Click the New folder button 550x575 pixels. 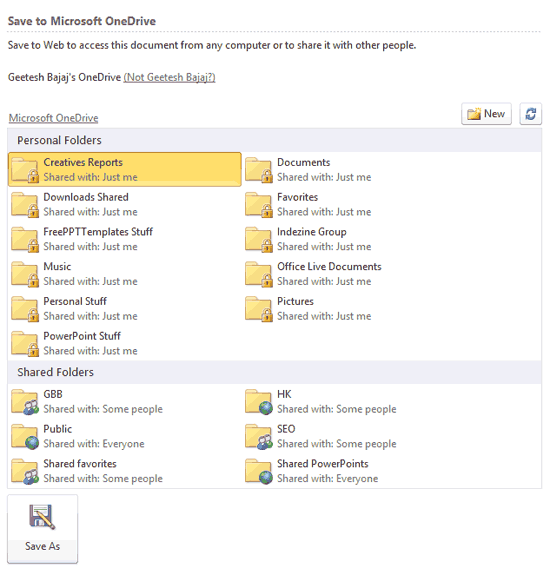pos(486,114)
